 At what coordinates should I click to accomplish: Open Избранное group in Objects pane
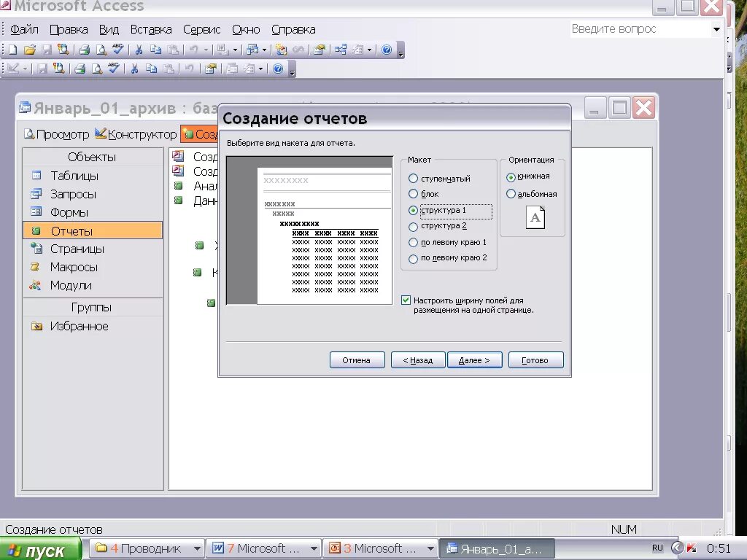(x=79, y=326)
